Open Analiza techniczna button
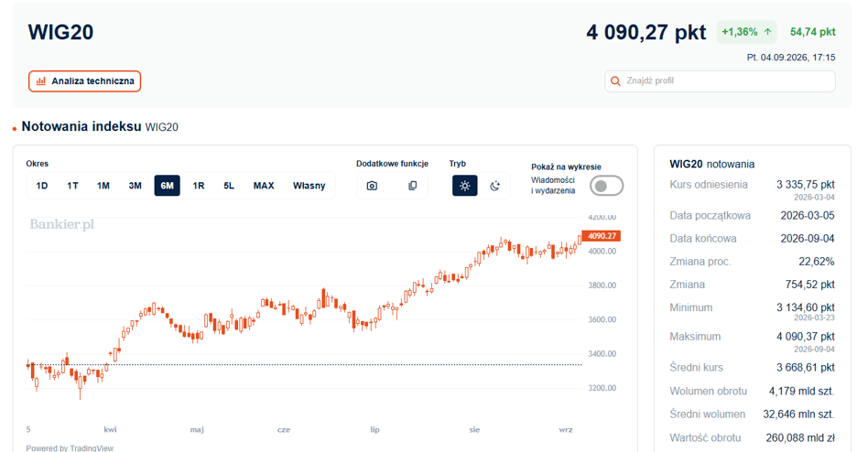This screenshot has height=452, width=868. tap(85, 81)
